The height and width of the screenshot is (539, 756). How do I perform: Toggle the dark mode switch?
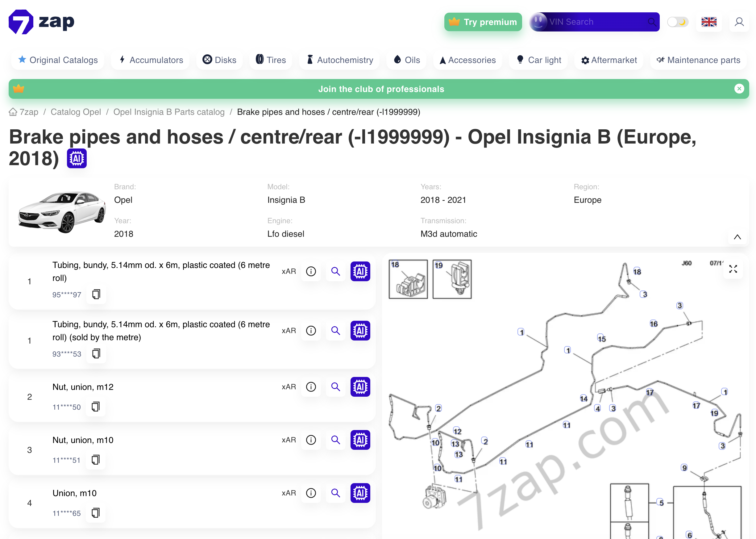[677, 22]
